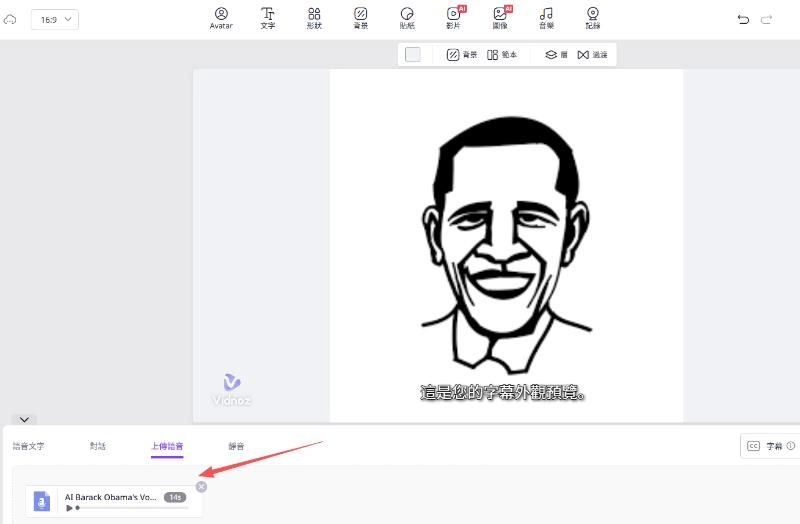
Task: Open the 貼紙 stickers panel
Action: (407, 18)
